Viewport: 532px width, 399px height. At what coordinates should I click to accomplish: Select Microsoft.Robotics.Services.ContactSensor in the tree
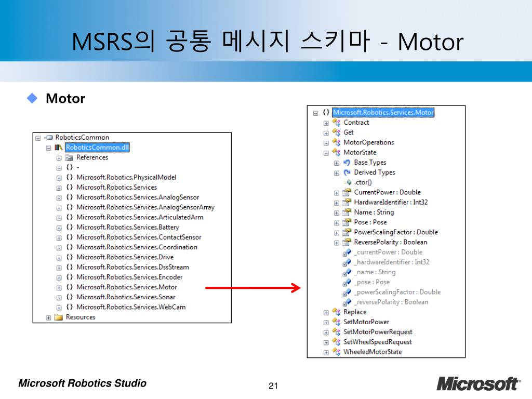139,237
